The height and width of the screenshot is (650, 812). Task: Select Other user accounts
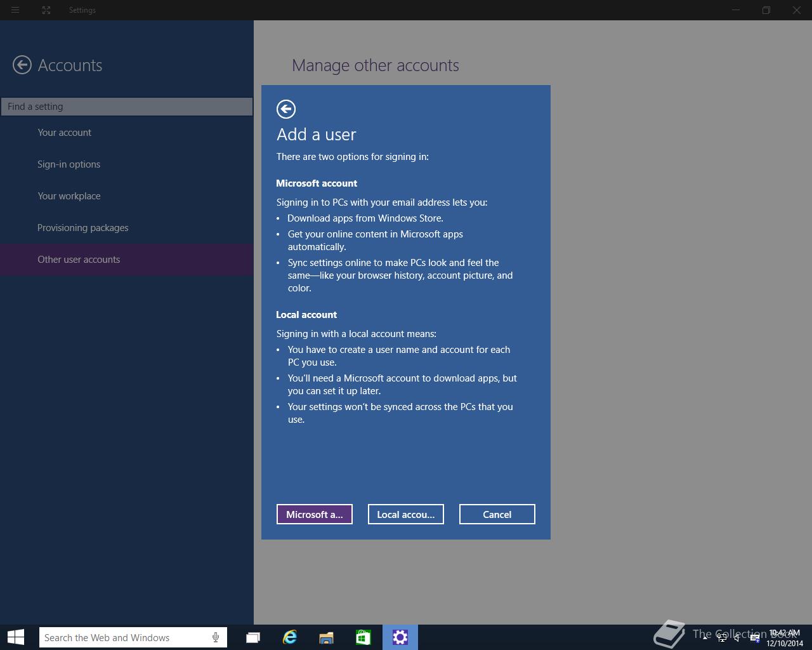tap(127, 260)
